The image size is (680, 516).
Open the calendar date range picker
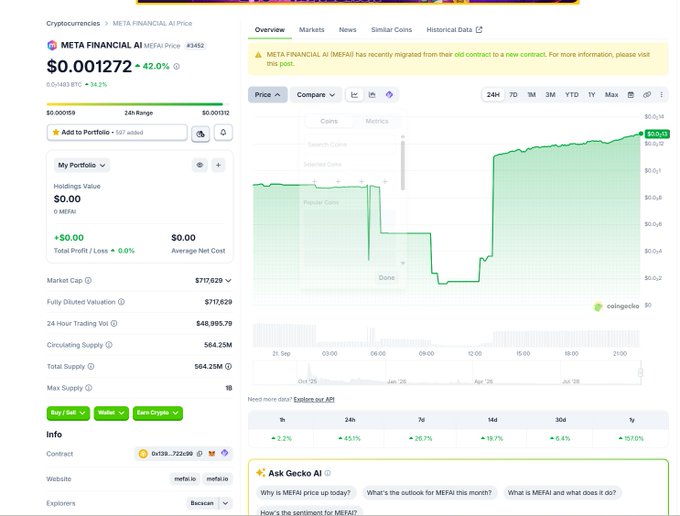(631, 95)
